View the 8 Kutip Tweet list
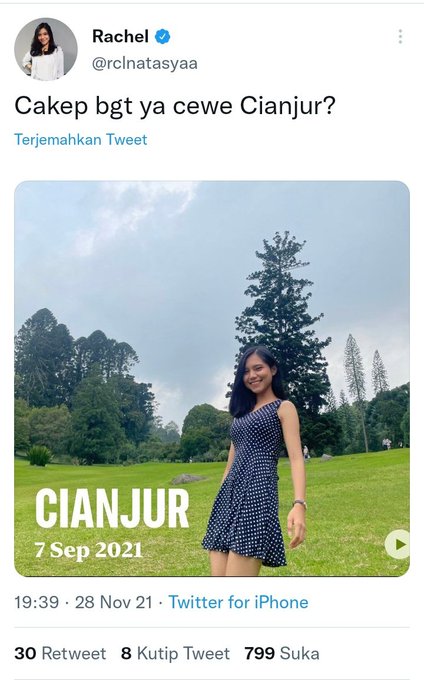This screenshot has height=680, width=424. pyautogui.click(x=176, y=653)
